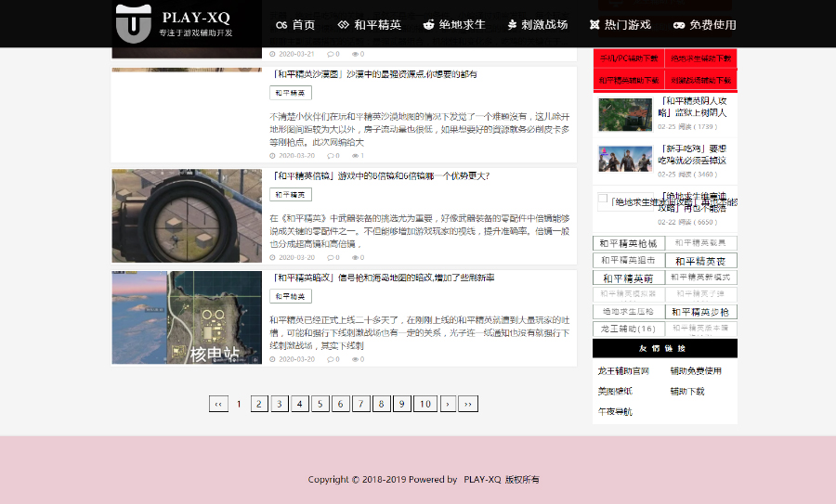
Task: Open the 绝地求生 navigation item
Action: (453, 24)
